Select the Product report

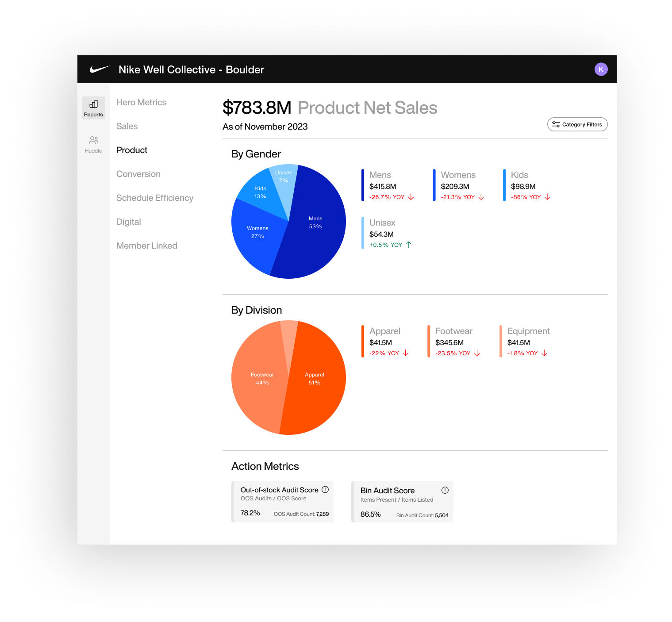(x=132, y=150)
